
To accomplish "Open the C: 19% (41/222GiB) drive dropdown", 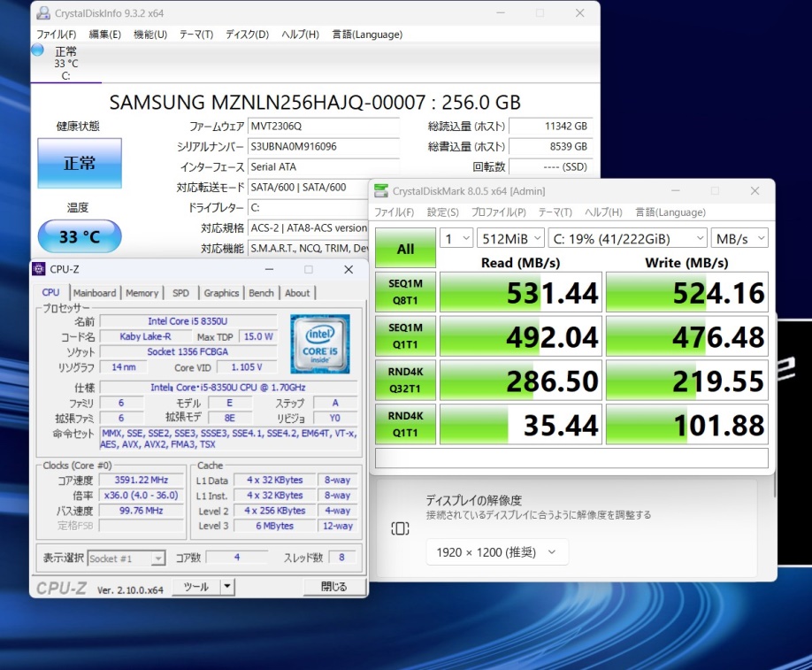I will click(x=628, y=238).
